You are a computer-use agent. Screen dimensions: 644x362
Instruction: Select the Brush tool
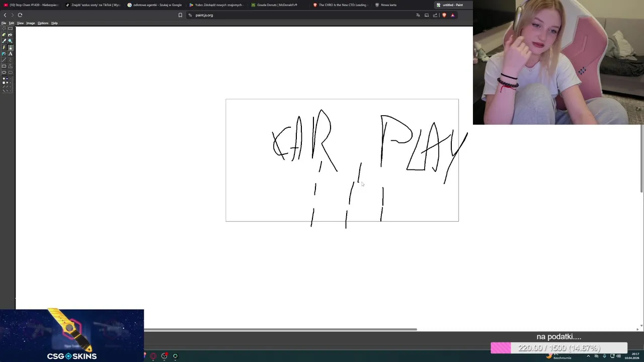tap(10, 47)
